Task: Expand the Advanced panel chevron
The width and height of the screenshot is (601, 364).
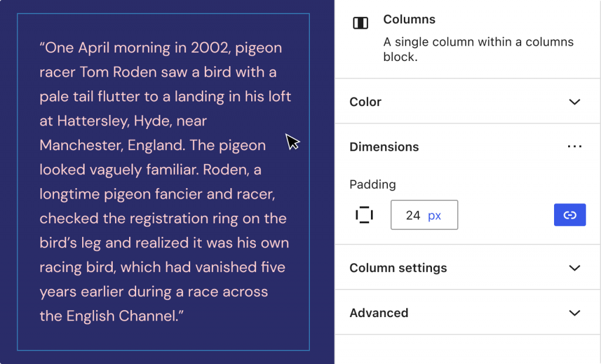Action: coord(575,313)
